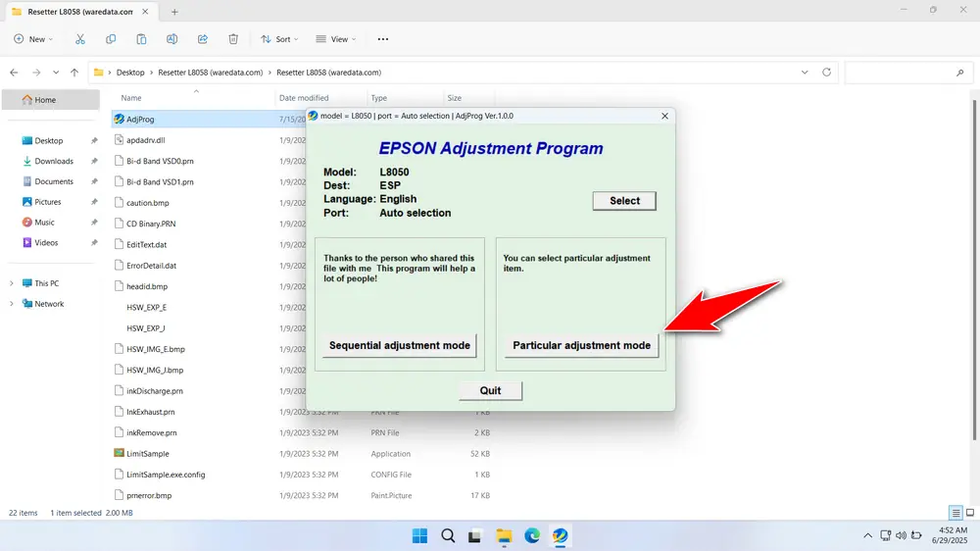980x551 pixels.
Task: Click AdjProg icon on the taskbar
Action: click(560, 536)
